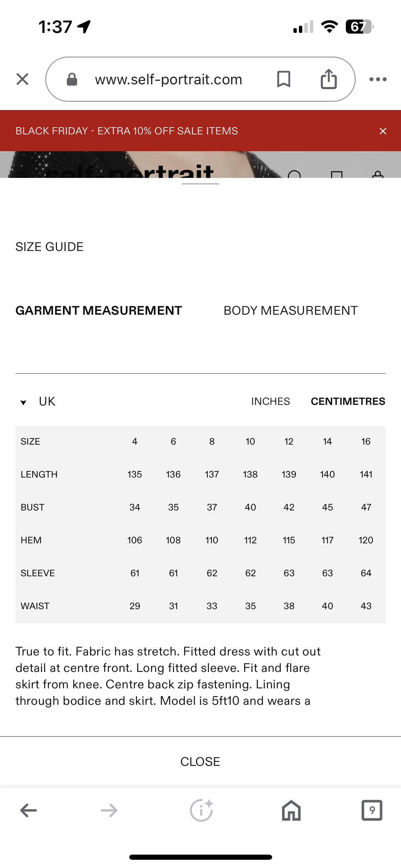Open the three-dot more options menu
Image resolution: width=401 pixels, height=868 pixels.
[x=378, y=79]
